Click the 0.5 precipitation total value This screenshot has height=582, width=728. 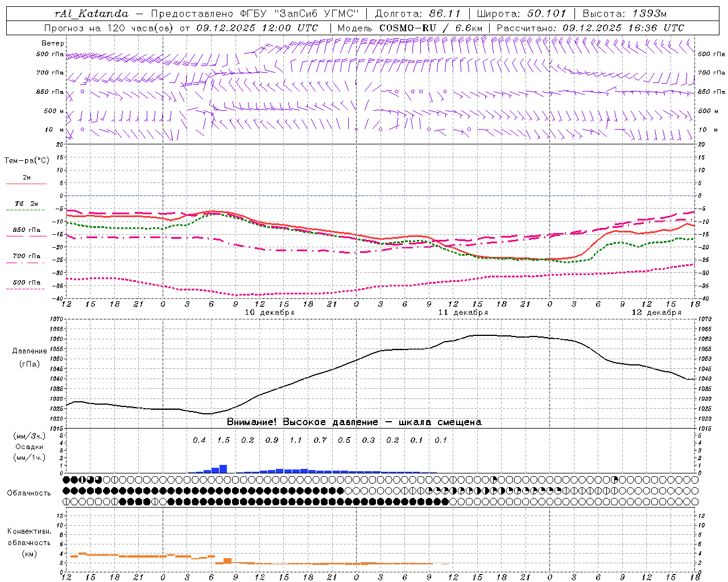pos(344,440)
